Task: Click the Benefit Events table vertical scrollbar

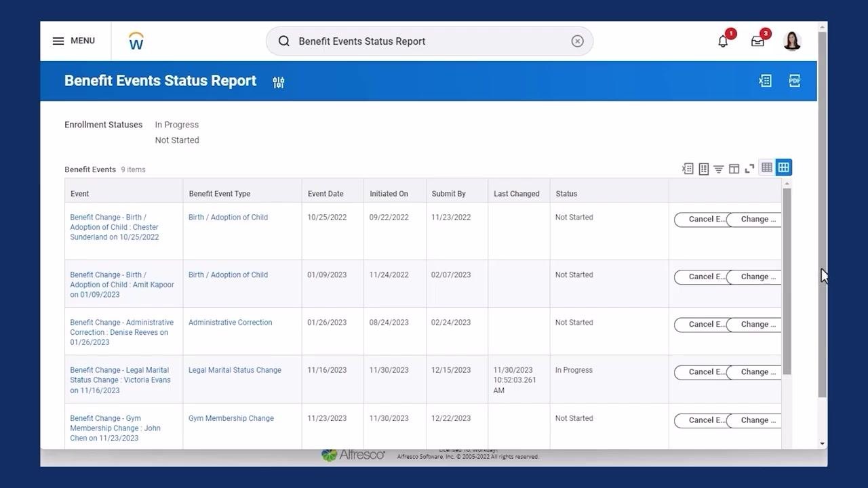Action: click(787, 281)
